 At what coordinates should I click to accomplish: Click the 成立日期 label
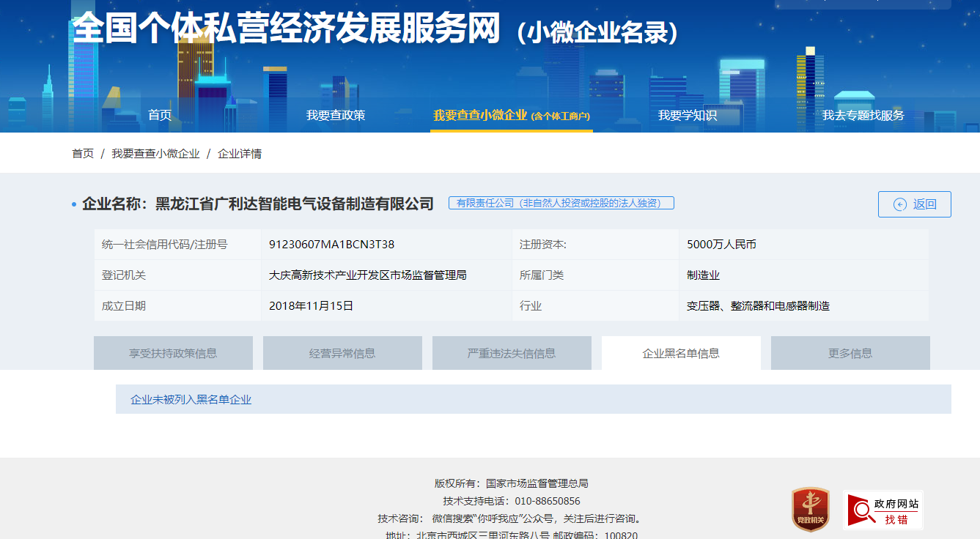124,306
